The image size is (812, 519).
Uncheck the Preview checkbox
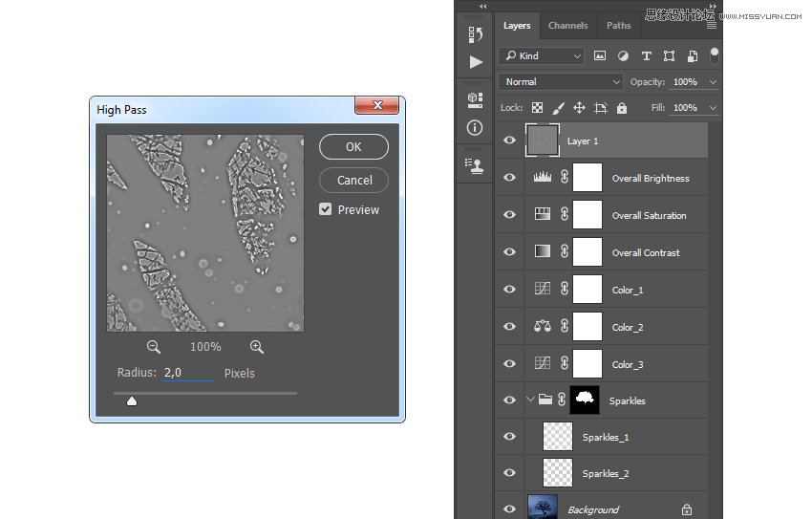pos(326,209)
